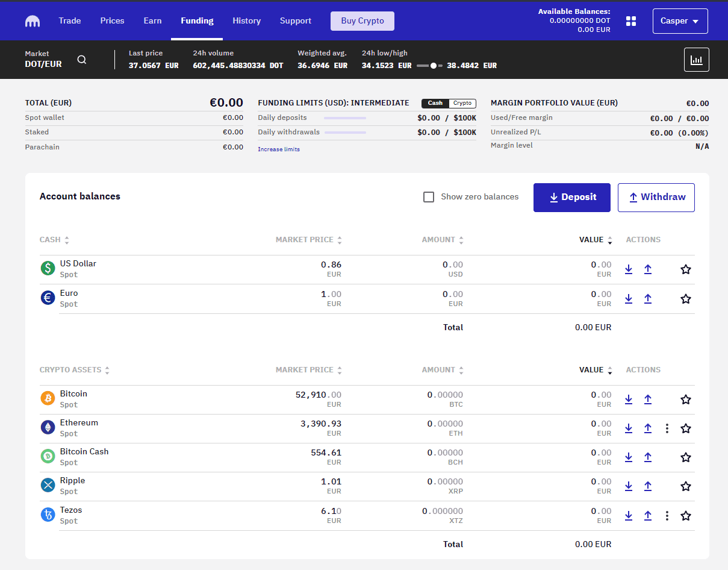Click the Kraken logo icon
Image resolution: width=728 pixels, height=570 pixels.
click(x=33, y=21)
